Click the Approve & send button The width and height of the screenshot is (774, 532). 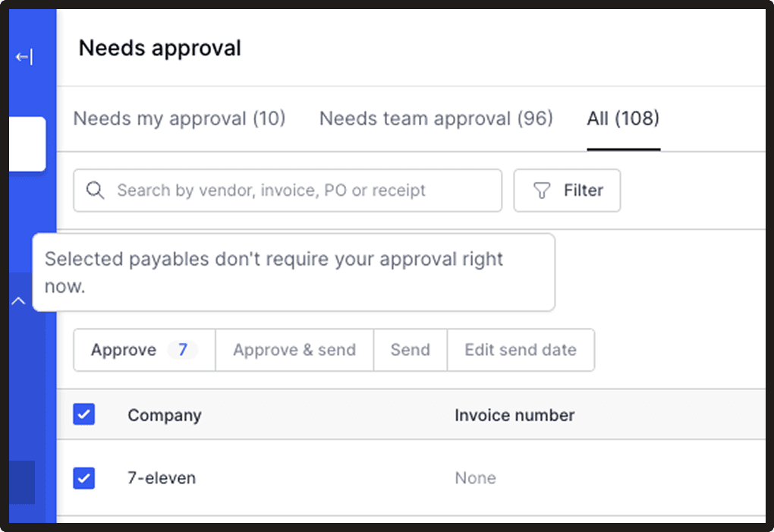(x=294, y=350)
